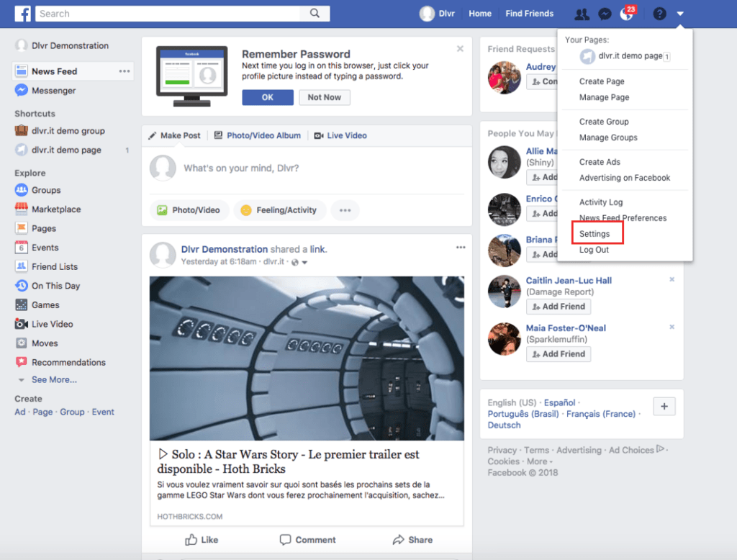Select Photo/Video Album tab
737x560 pixels.
tap(258, 135)
